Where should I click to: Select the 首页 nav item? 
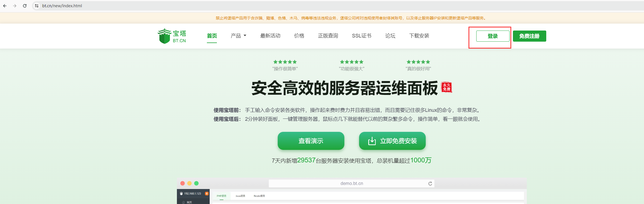click(x=212, y=36)
